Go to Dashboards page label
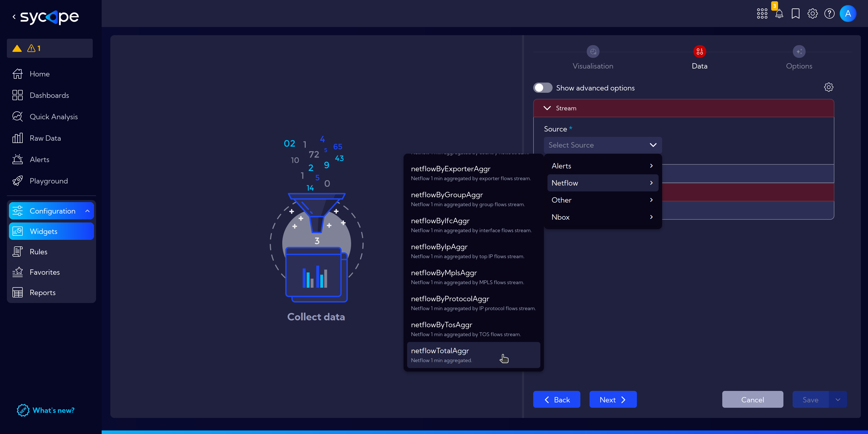The image size is (868, 434). tap(49, 95)
